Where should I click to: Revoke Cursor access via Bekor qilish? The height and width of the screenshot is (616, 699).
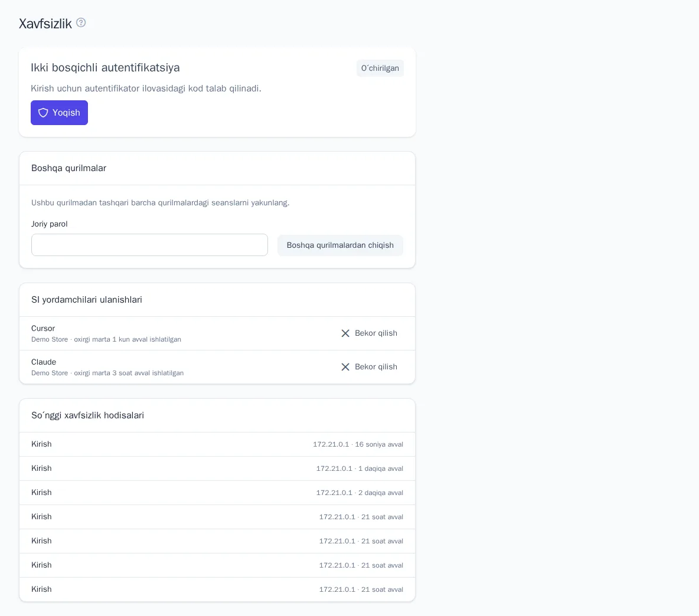click(368, 333)
